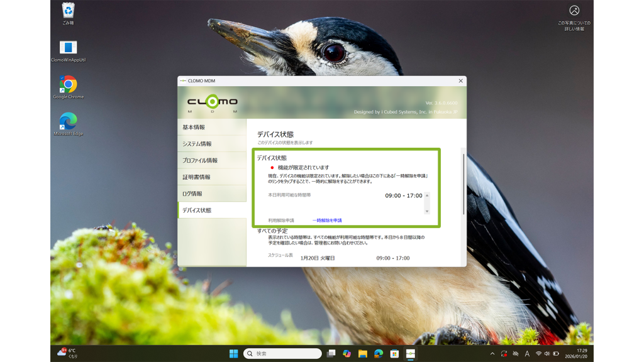Open Task View from the taskbar
Viewport: 644px width, 362px height.
click(x=331, y=354)
